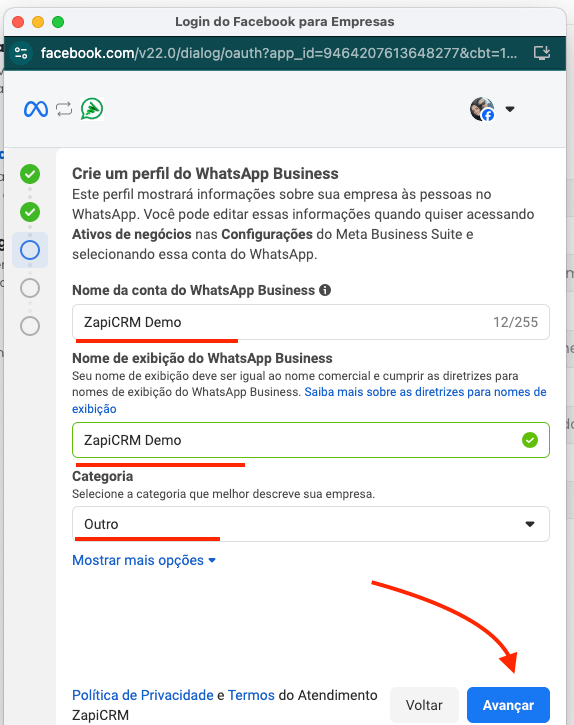
Task: Open site information icon in address bar
Action: 21,53
